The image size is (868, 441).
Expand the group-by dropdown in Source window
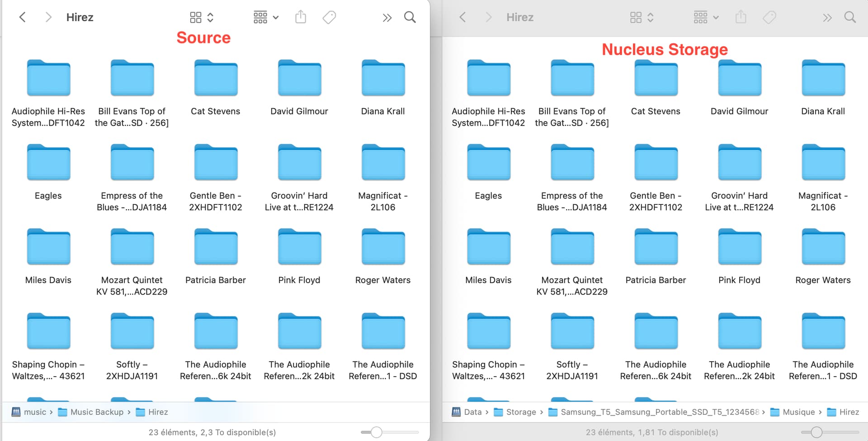[x=266, y=18]
